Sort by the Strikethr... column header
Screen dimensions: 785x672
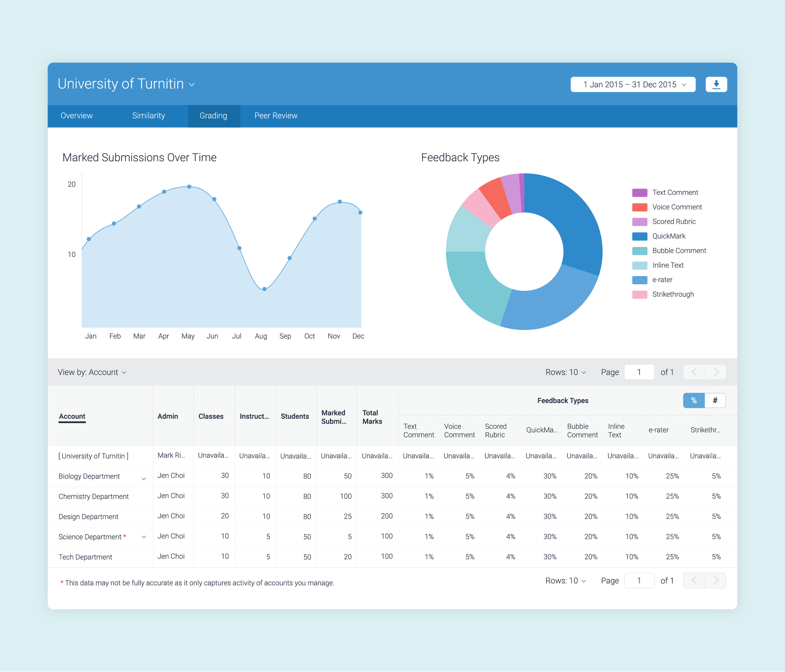coord(706,430)
